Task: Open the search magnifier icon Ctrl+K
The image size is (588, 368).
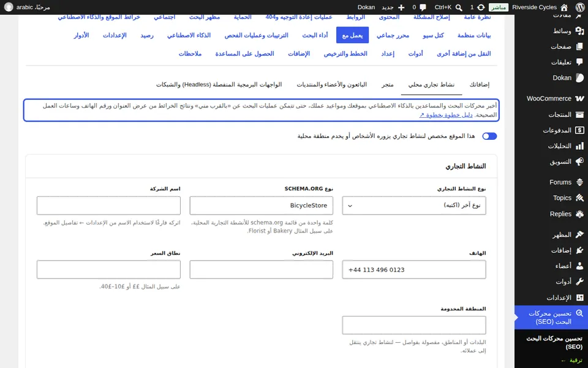Action: pyautogui.click(x=459, y=7)
